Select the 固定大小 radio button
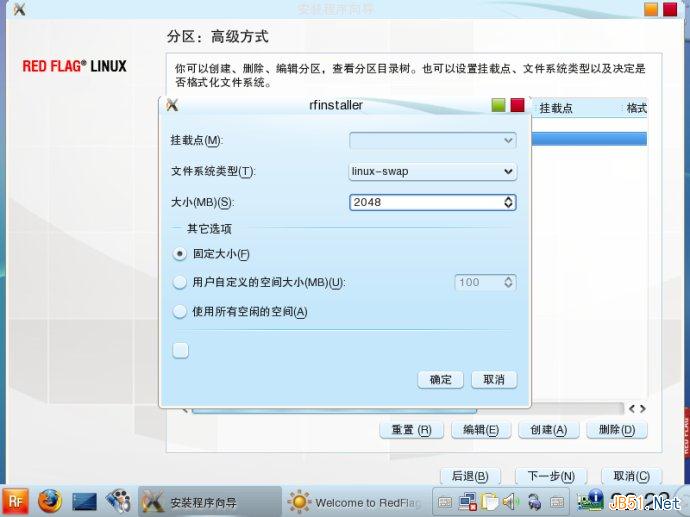Viewport: 690px width, 517px height. [180, 254]
